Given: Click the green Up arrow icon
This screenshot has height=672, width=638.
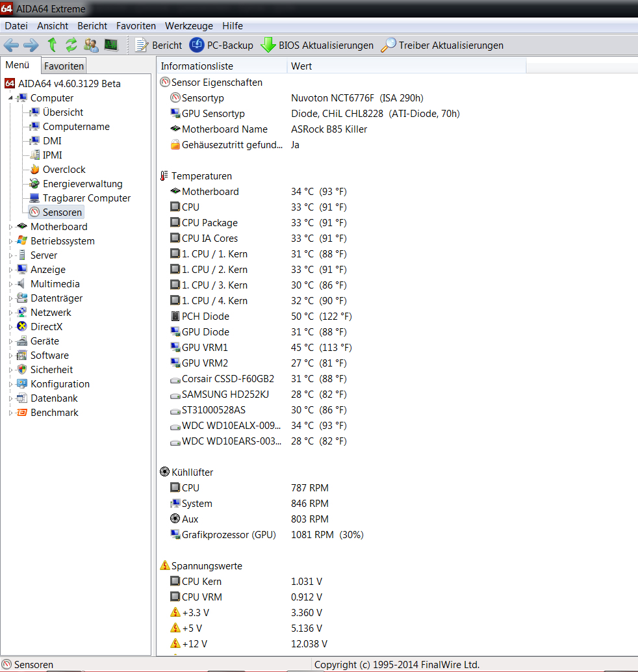Looking at the screenshot, I should tap(52, 45).
